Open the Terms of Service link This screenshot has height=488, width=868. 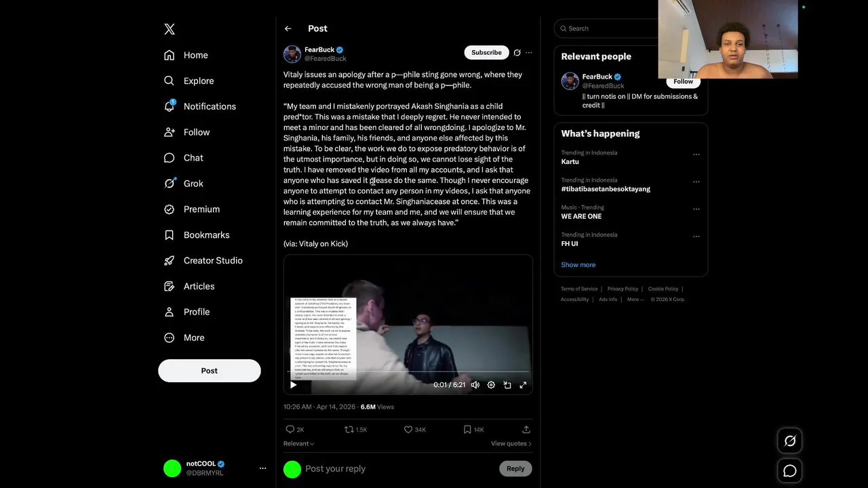point(579,289)
